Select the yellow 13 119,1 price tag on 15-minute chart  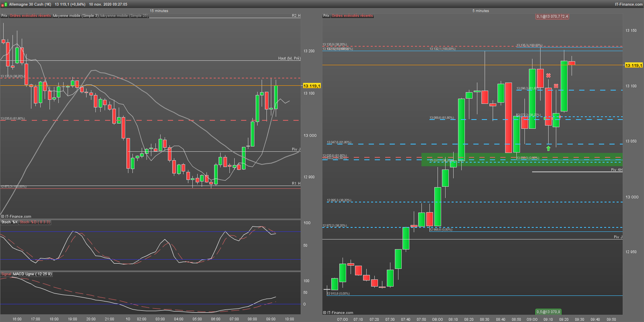pyautogui.click(x=312, y=86)
